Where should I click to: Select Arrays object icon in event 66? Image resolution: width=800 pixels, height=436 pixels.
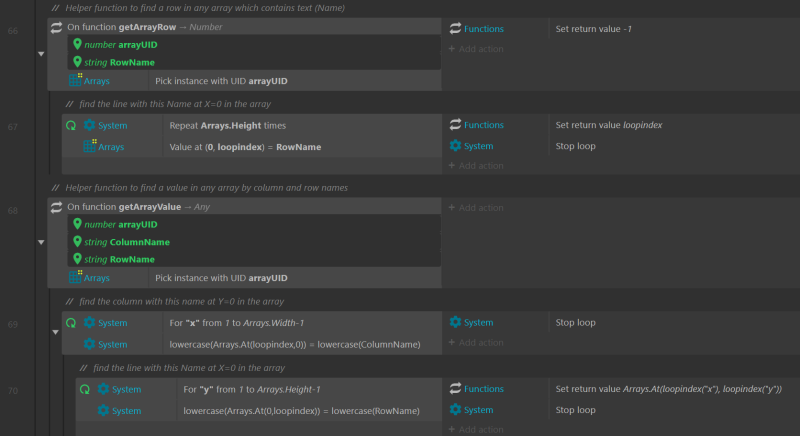[x=75, y=80]
